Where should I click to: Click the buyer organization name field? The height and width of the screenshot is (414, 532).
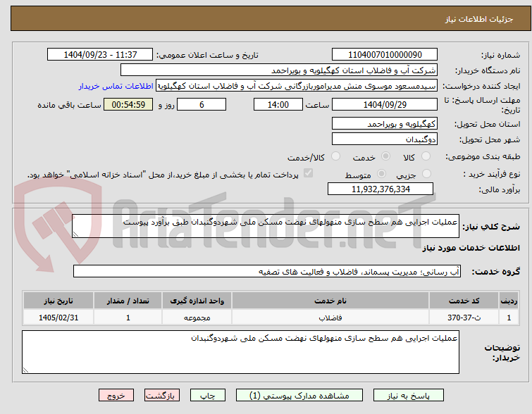point(279,70)
